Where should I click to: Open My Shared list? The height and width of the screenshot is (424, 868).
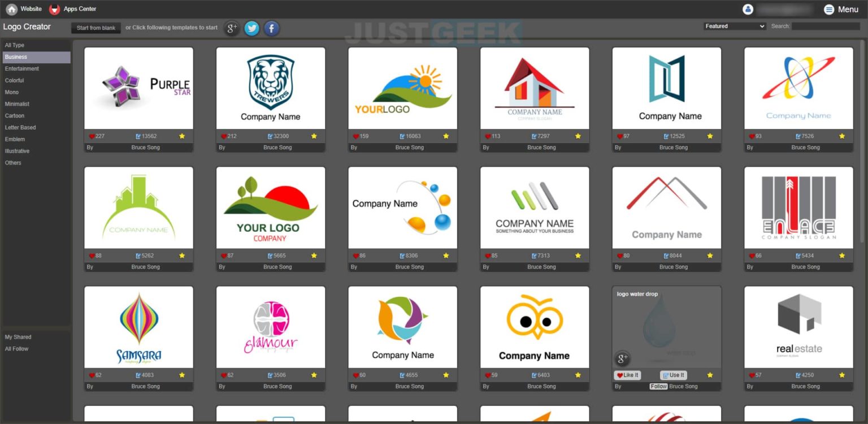[36, 337]
